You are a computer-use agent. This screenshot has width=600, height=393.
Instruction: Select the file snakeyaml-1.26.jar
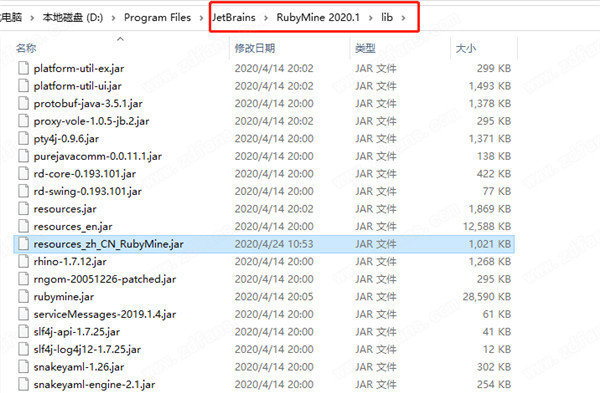[79, 367]
